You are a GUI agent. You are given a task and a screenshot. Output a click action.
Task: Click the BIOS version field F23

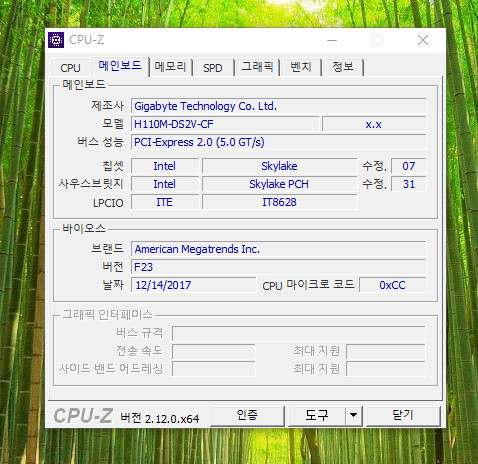tap(278, 267)
